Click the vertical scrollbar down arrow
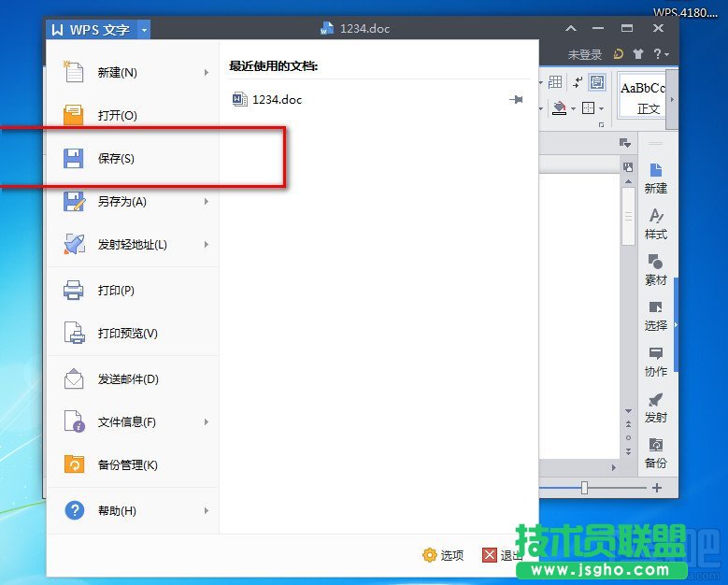Screen dimensions: 728x585 point(628,411)
